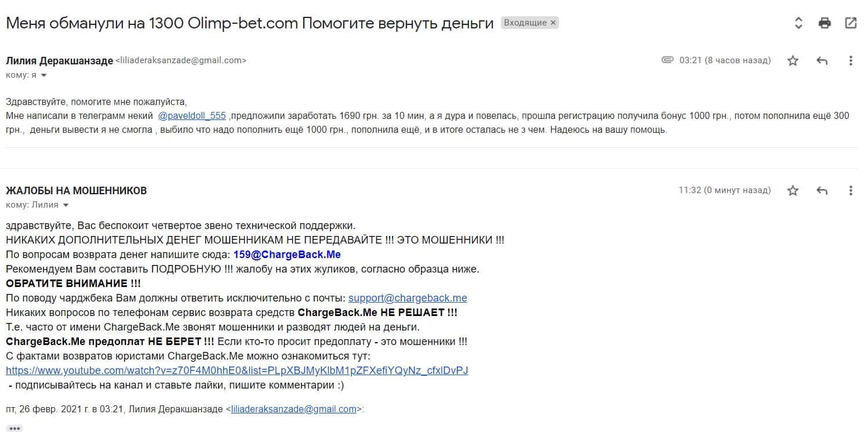Star the message from Лилия Деракшанзаде

pos(793,60)
